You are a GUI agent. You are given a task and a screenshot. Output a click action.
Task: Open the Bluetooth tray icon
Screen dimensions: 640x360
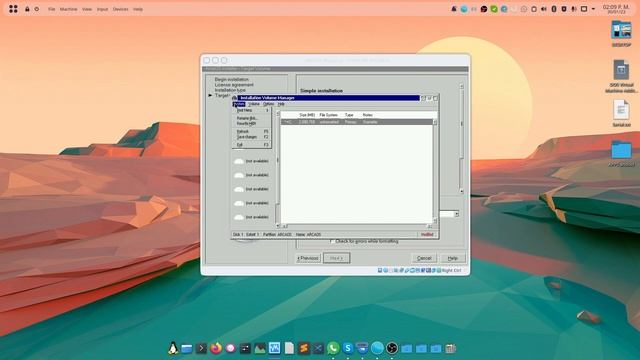click(x=554, y=9)
